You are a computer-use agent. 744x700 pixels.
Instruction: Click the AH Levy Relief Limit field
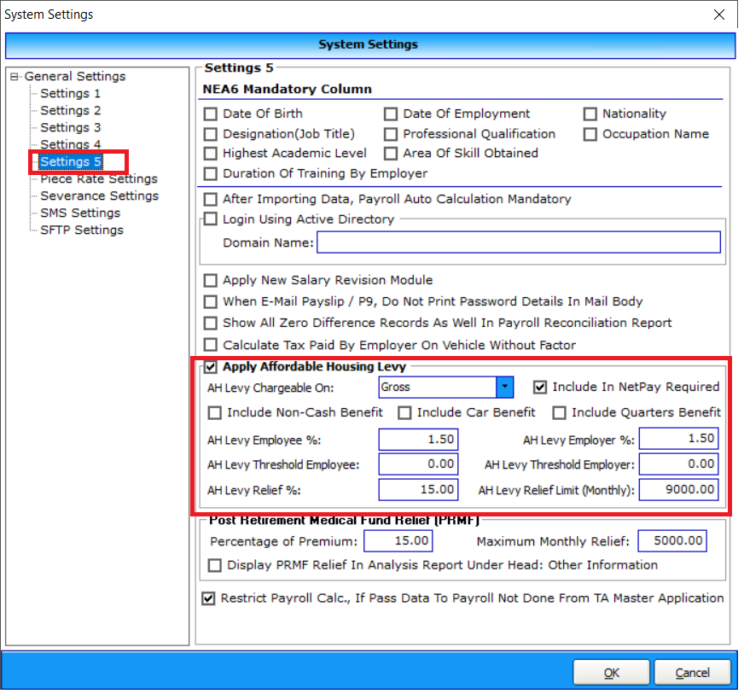click(678, 490)
